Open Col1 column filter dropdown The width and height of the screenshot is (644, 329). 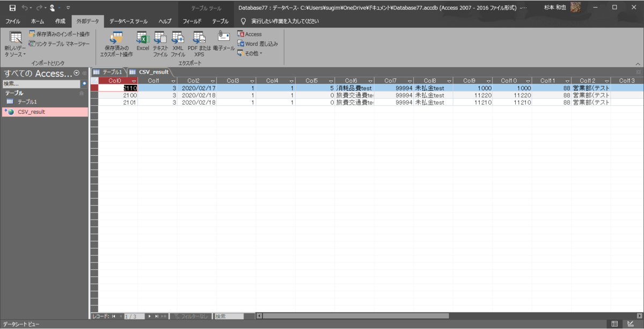[x=173, y=81]
